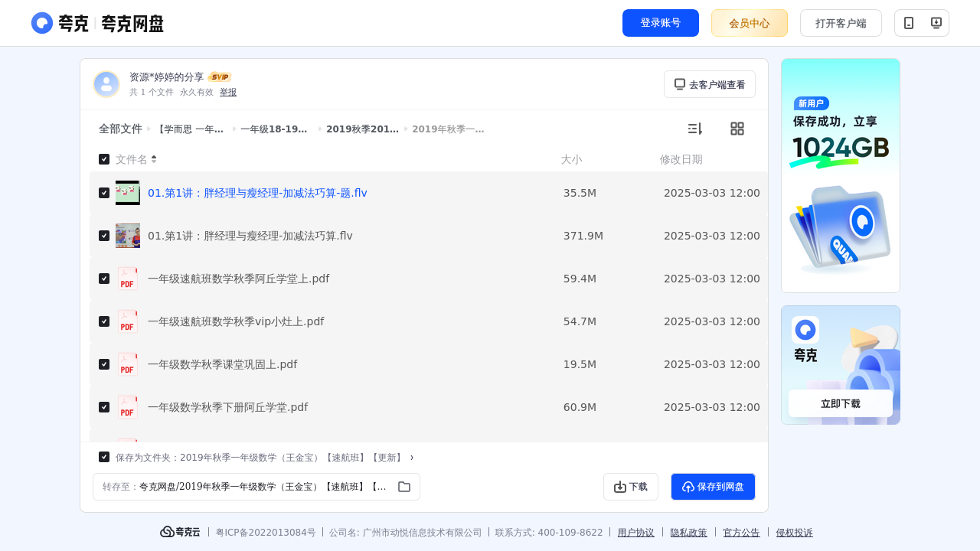980x551 pixels.
Task: Expand the 保存为文件夹 chevron arrow
Action: click(x=412, y=457)
